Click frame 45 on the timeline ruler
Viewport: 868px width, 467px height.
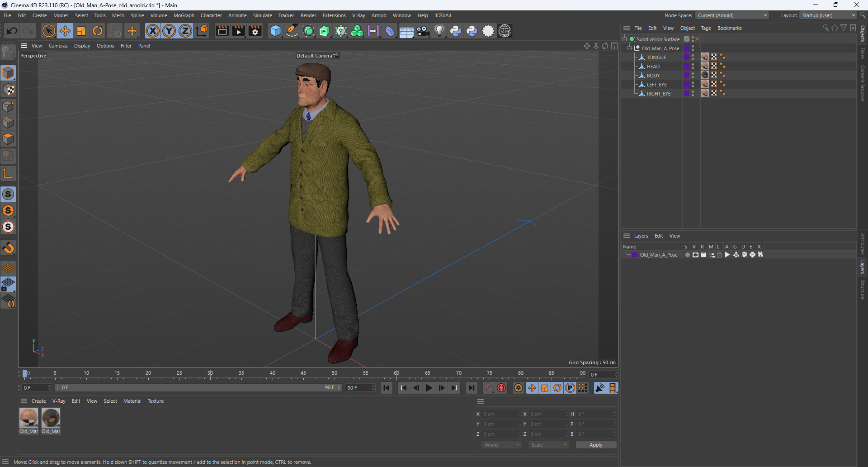click(x=303, y=373)
